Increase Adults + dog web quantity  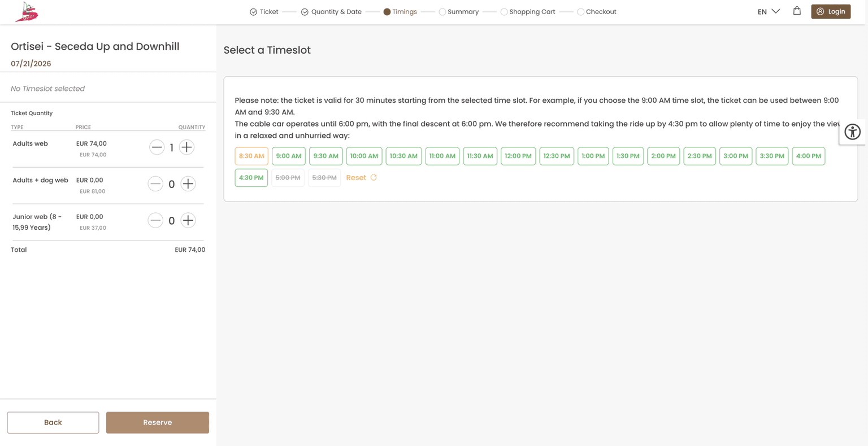(188, 184)
